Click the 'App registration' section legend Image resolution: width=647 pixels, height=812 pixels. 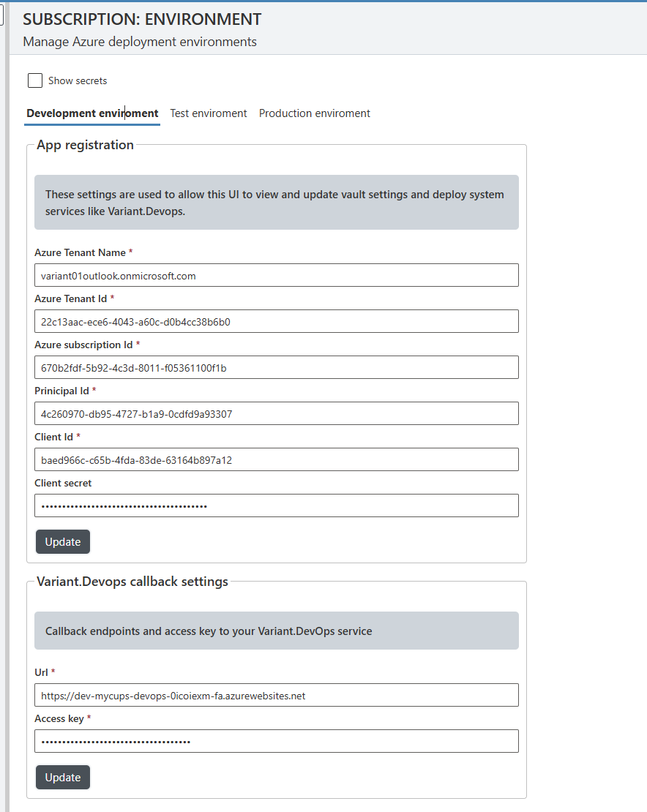coord(85,145)
